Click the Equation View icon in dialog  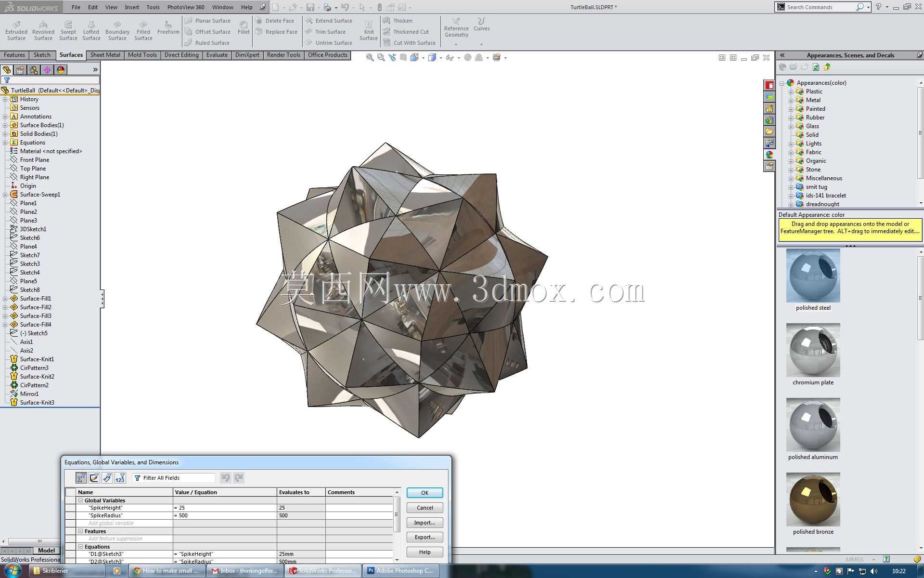point(81,478)
